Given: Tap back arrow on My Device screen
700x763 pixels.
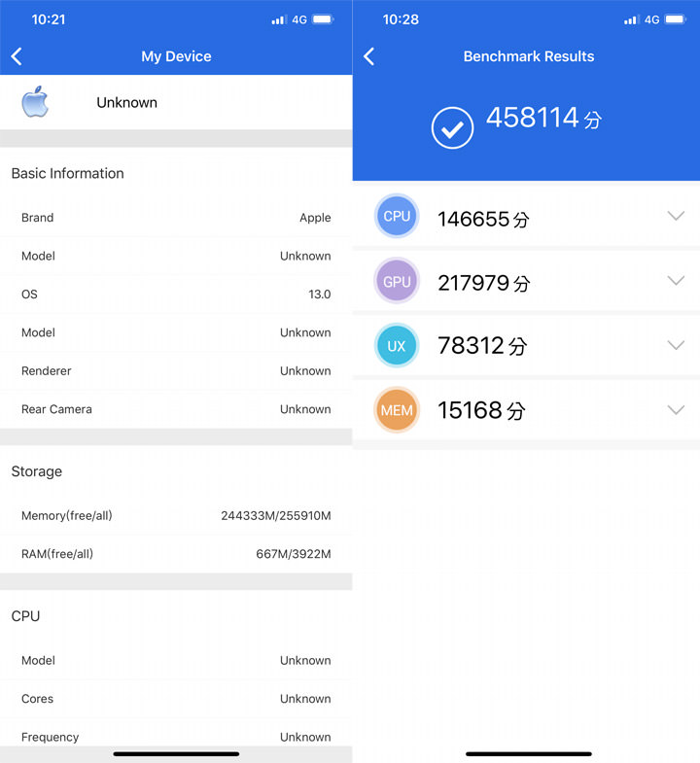Looking at the screenshot, I should [17, 56].
